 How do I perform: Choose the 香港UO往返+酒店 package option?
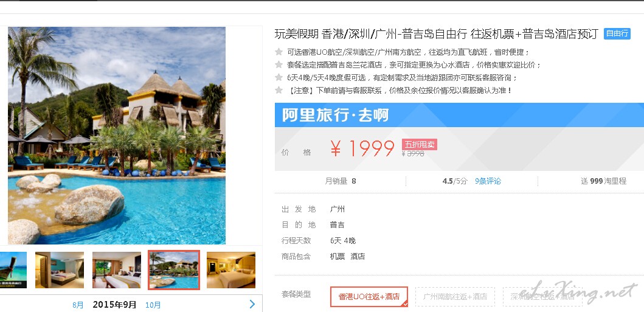pos(369,296)
